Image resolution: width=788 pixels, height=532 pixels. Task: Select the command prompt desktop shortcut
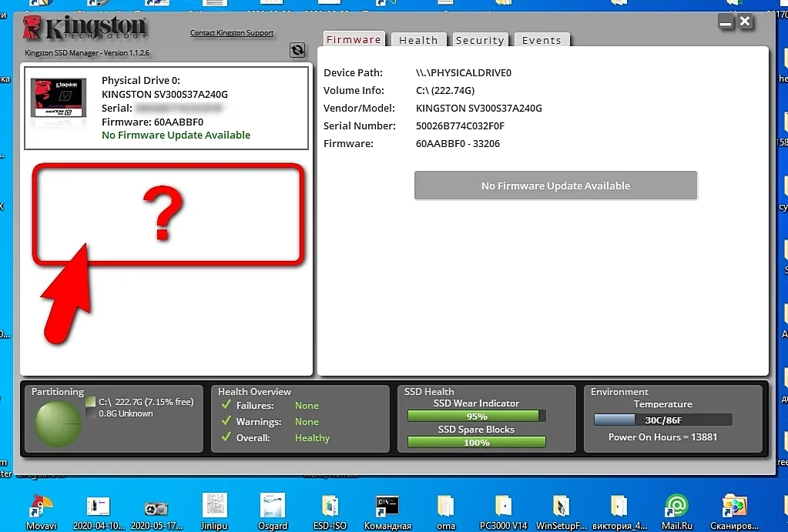tap(388, 509)
